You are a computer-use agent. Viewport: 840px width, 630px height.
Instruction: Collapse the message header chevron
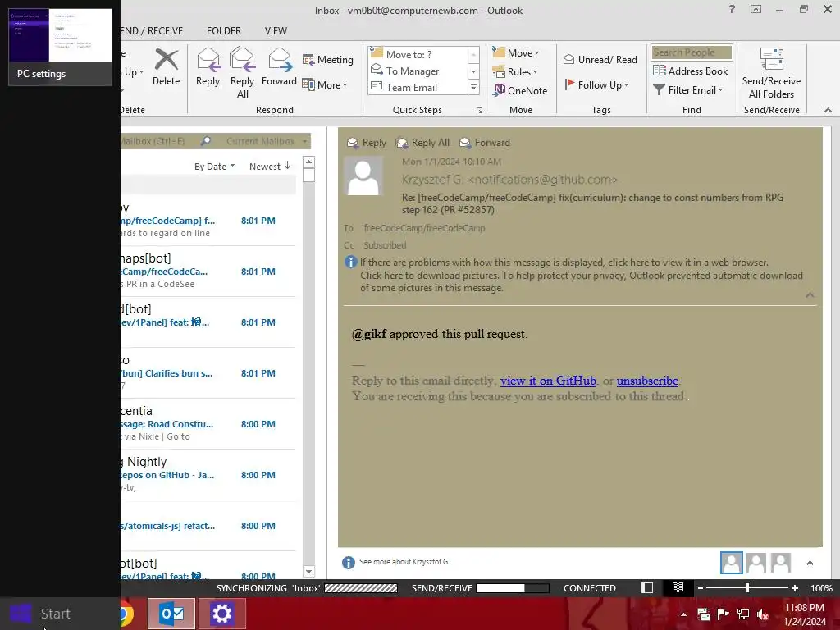click(x=810, y=295)
